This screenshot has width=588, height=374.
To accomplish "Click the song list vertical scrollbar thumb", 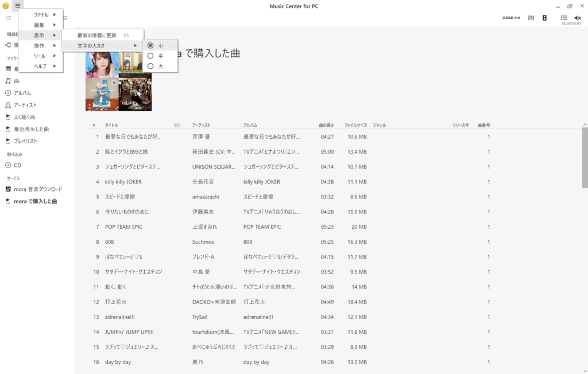I will (x=585, y=158).
